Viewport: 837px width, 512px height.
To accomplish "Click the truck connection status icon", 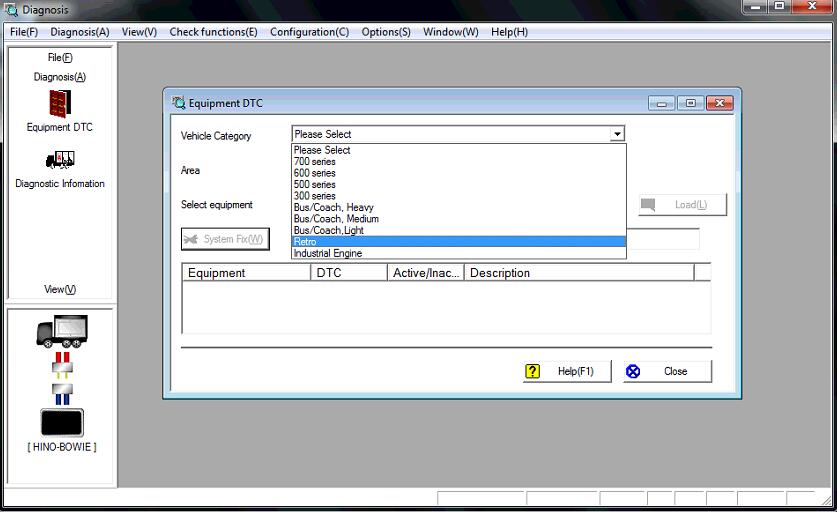I will pos(62,331).
